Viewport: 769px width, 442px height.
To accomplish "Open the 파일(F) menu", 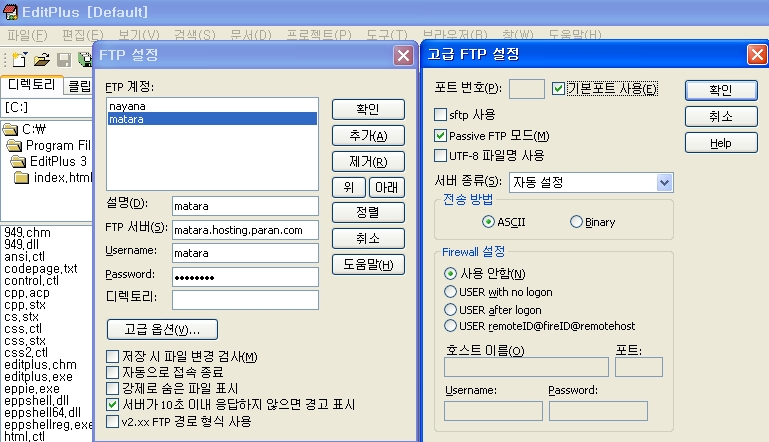I will click(27, 35).
